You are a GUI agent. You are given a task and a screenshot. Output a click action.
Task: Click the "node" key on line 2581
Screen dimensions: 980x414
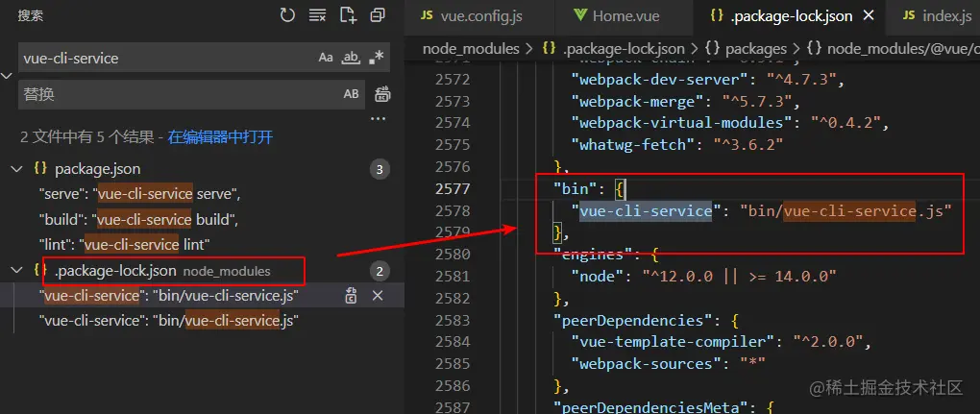[599, 276]
